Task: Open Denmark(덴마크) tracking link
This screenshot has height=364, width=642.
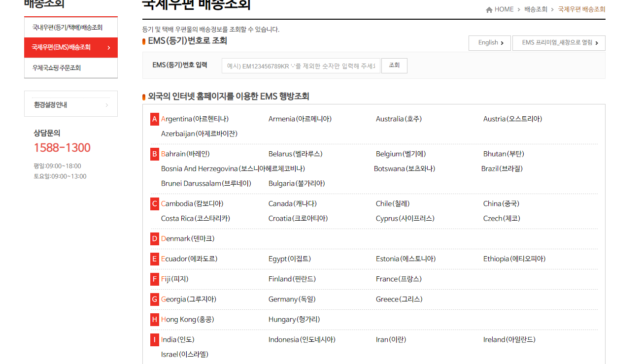Action: 188,239
